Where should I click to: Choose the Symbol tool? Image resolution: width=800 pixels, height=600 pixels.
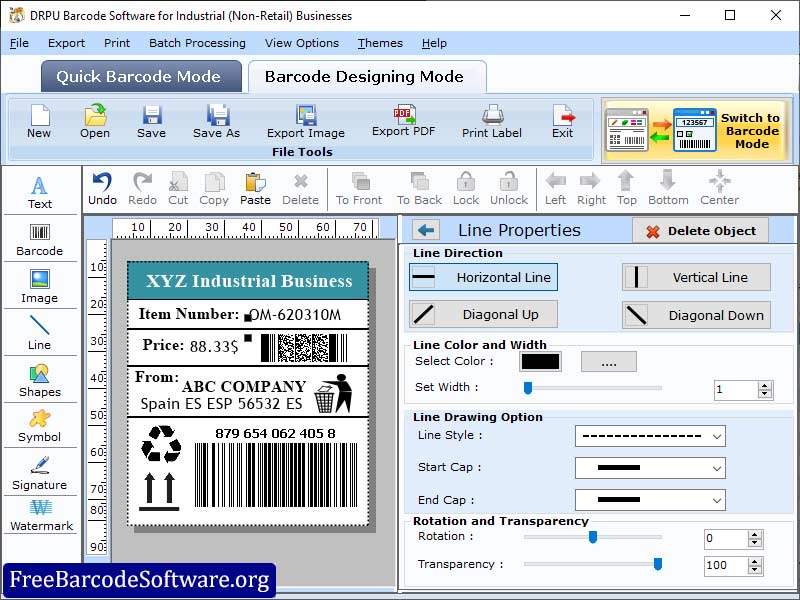coord(40,426)
